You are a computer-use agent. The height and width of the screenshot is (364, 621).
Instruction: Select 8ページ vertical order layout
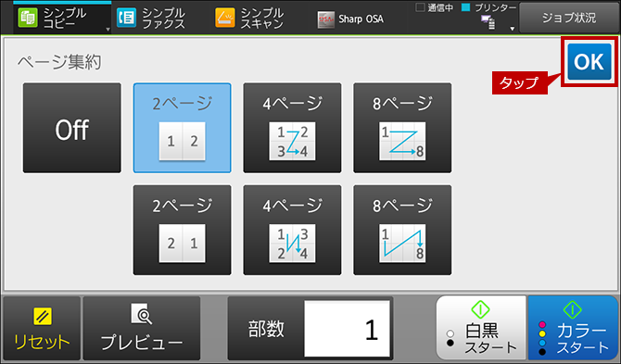[402, 230]
